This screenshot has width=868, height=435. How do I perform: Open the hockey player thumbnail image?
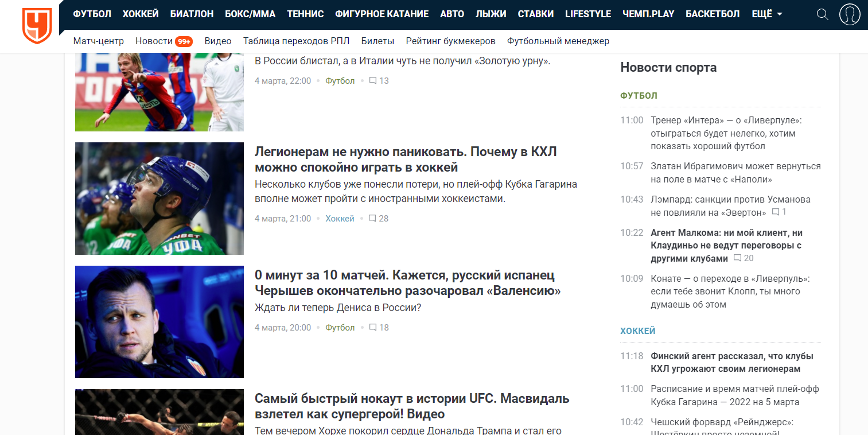[x=159, y=199]
